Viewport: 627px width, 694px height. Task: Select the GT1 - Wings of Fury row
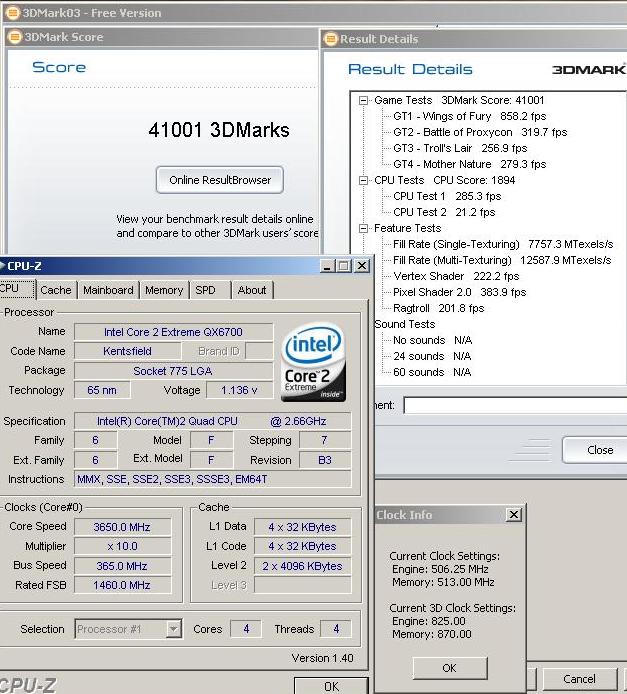tap(469, 116)
